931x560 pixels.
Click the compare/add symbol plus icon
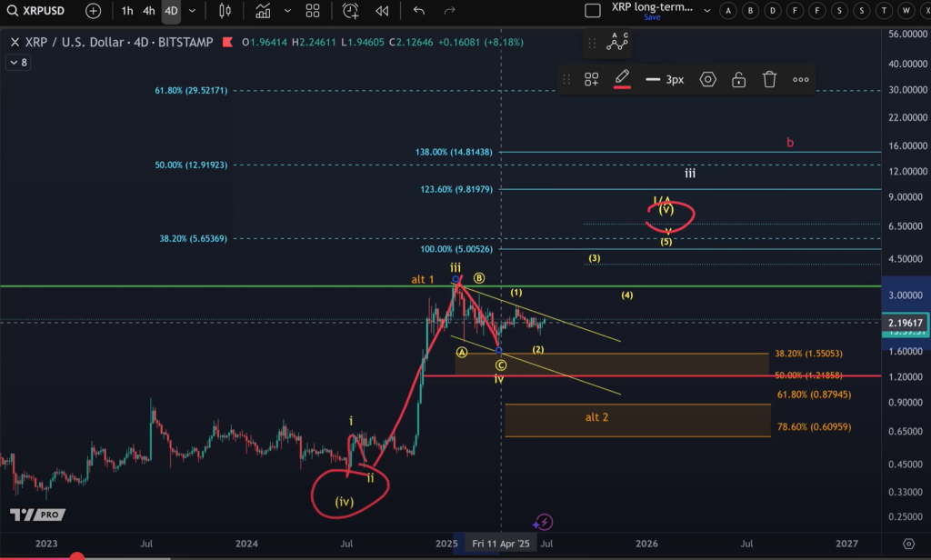[91, 12]
